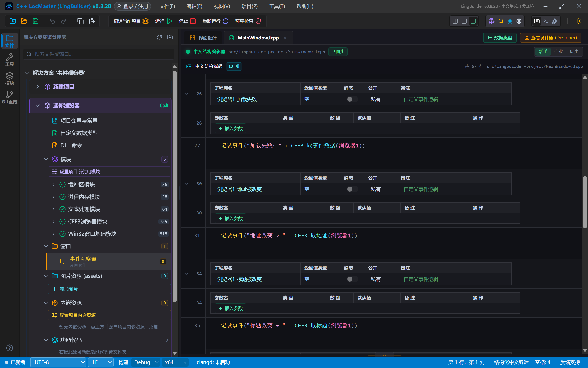
Task: Click the new project folder-plus icon
Action: point(13,21)
